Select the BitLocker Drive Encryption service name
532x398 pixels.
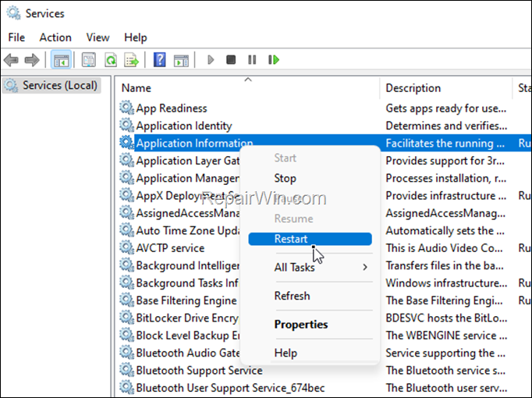click(x=188, y=318)
